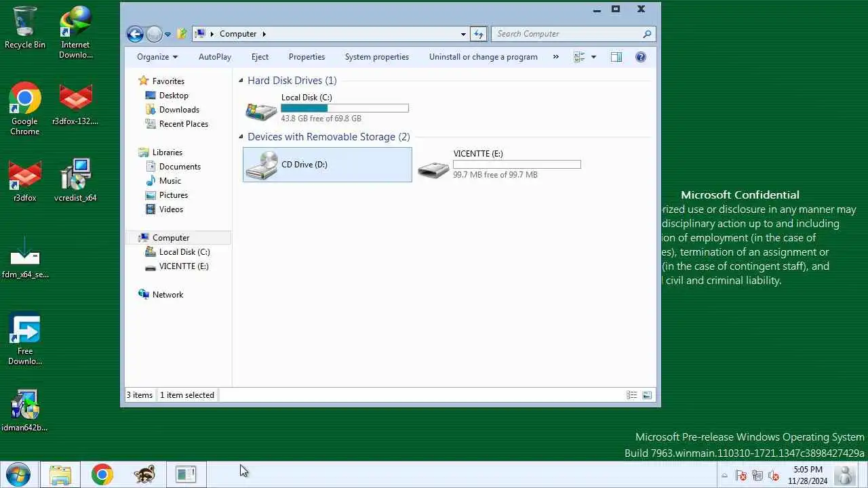Viewport: 868px width, 488px height.
Task: Open Pictures library
Action: (x=173, y=195)
